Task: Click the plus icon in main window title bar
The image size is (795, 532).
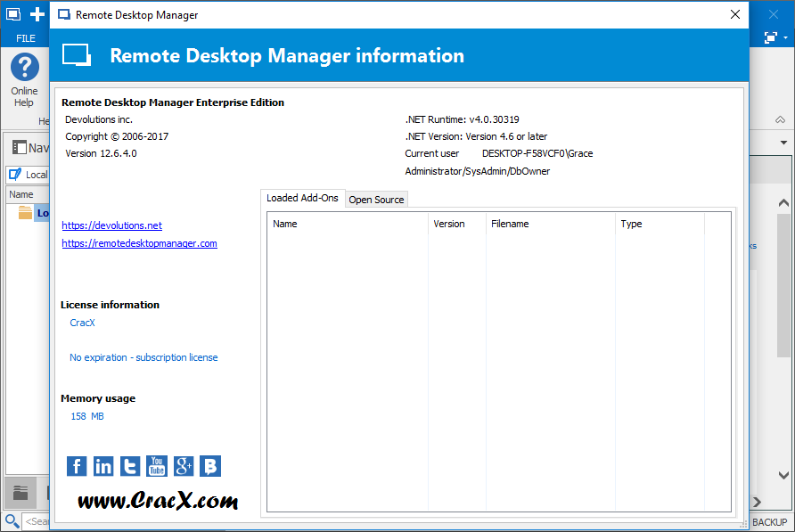Action: (x=37, y=14)
